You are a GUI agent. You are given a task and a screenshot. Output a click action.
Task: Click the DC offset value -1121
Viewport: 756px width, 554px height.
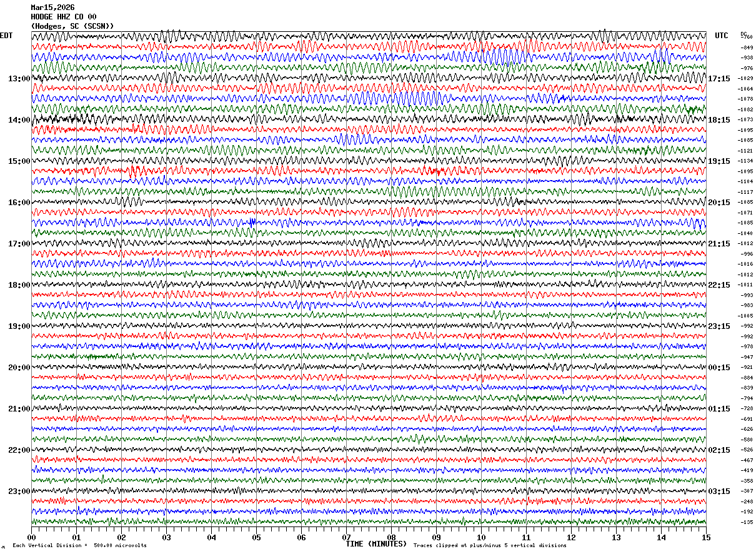click(x=747, y=151)
